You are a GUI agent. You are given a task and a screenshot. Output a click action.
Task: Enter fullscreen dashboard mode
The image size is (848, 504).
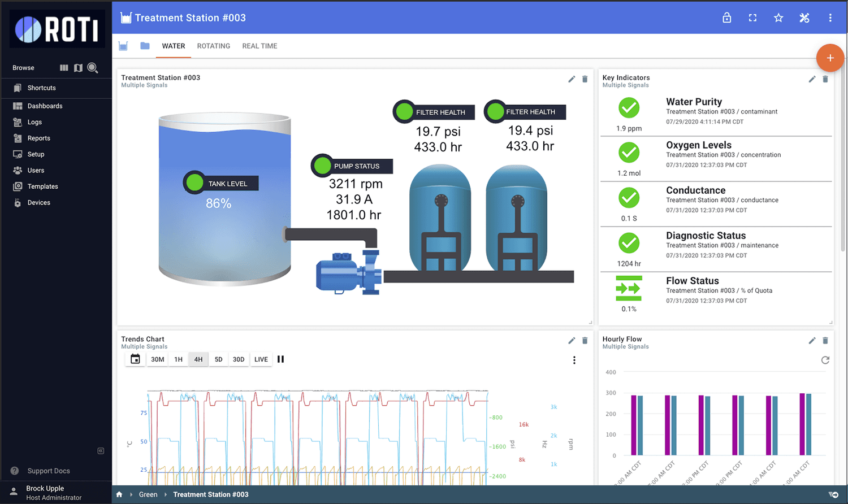752,18
